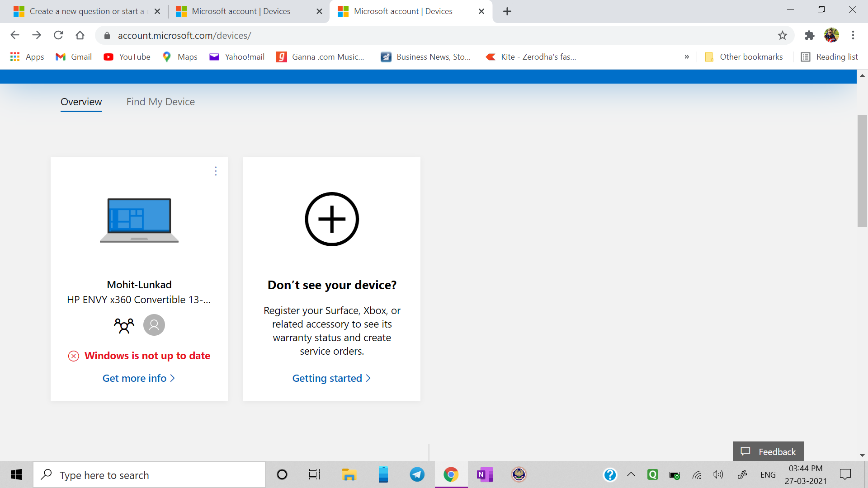Go back using browser back arrow
The height and width of the screenshot is (488, 868).
pos(15,35)
